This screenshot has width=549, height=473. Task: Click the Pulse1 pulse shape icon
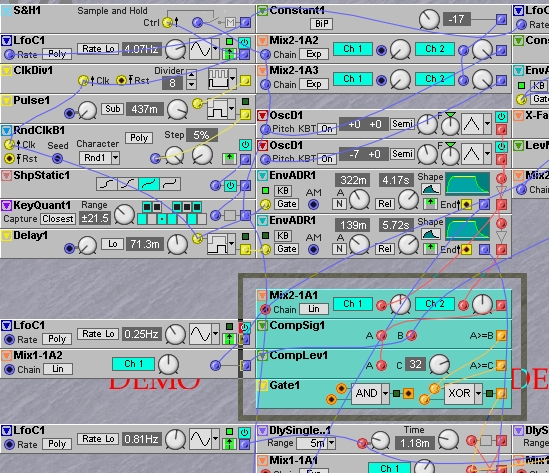click(x=217, y=109)
